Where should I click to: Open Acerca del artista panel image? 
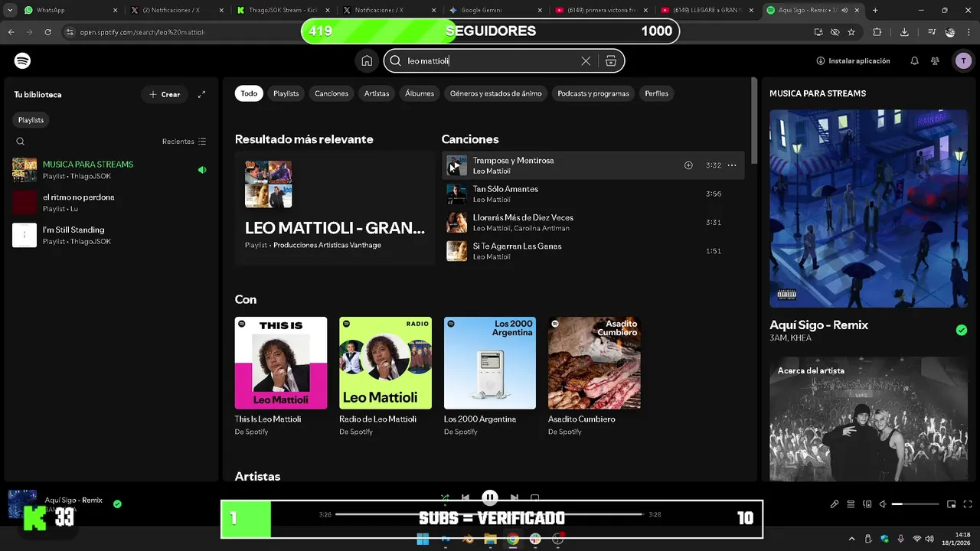click(868, 419)
